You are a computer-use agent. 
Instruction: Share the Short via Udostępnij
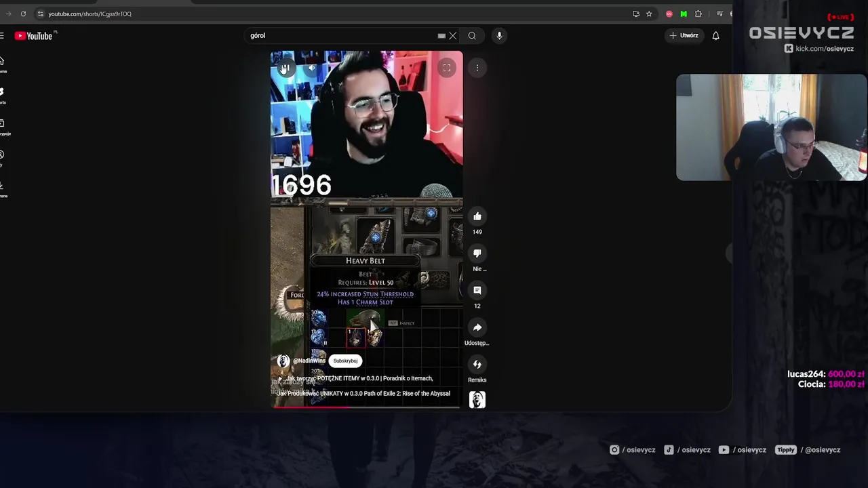(477, 327)
